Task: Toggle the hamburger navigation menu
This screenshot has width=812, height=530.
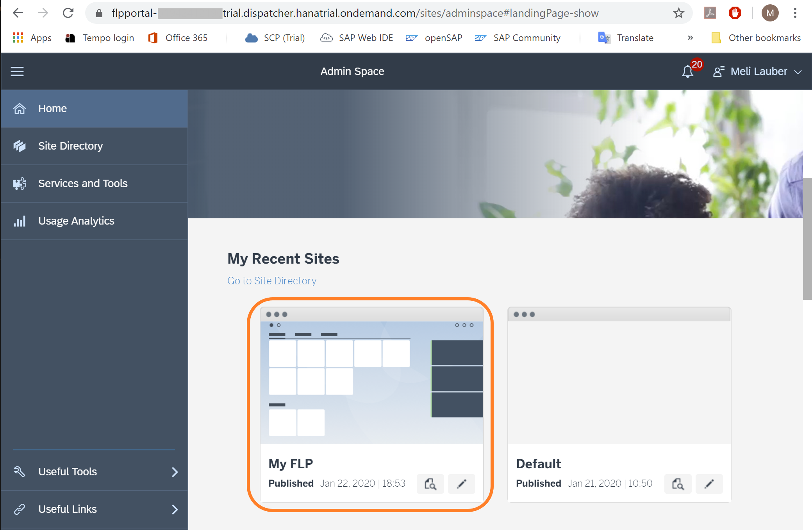Action: (17, 71)
